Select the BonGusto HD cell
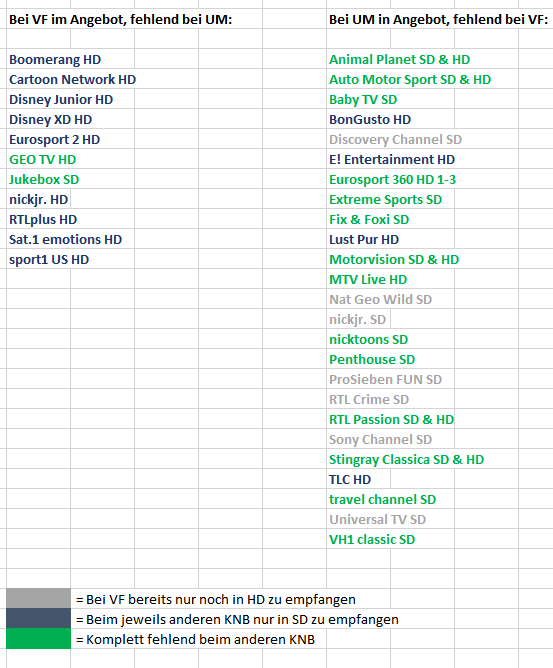This screenshot has height=668, width=553. 370,120
